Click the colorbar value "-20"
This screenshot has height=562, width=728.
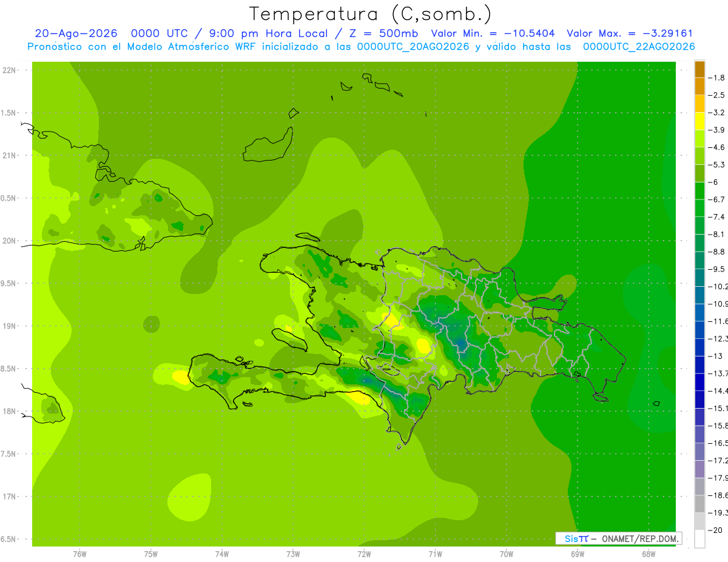[x=715, y=530]
